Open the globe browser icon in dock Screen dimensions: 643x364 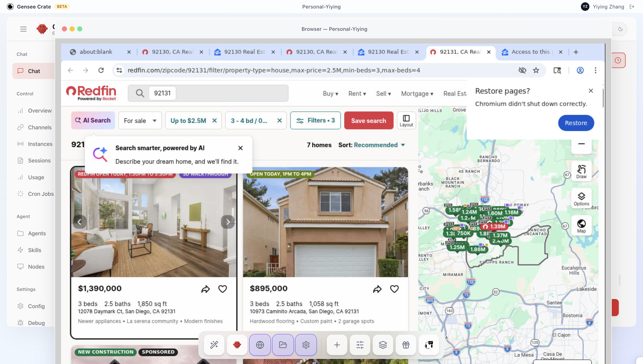(260, 345)
